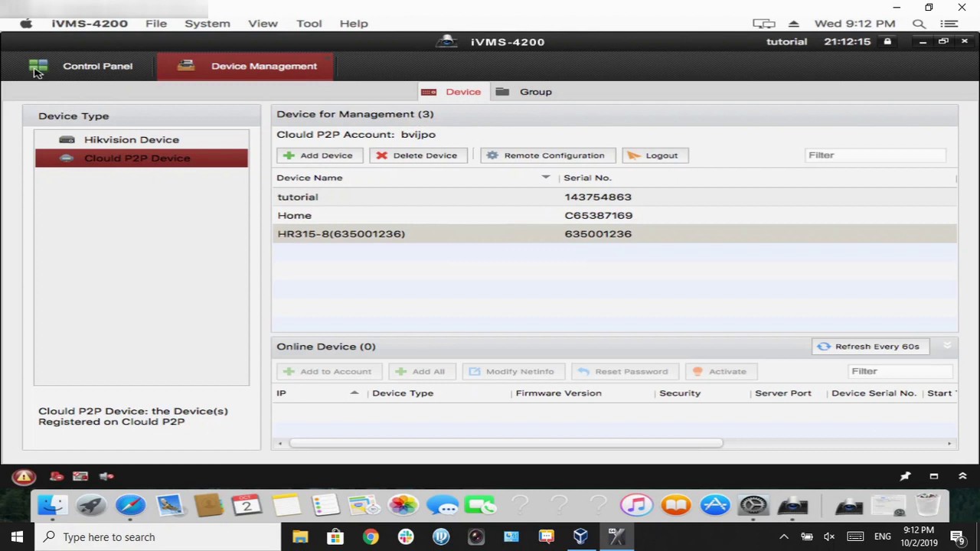Open Trash in the dock

click(x=927, y=506)
